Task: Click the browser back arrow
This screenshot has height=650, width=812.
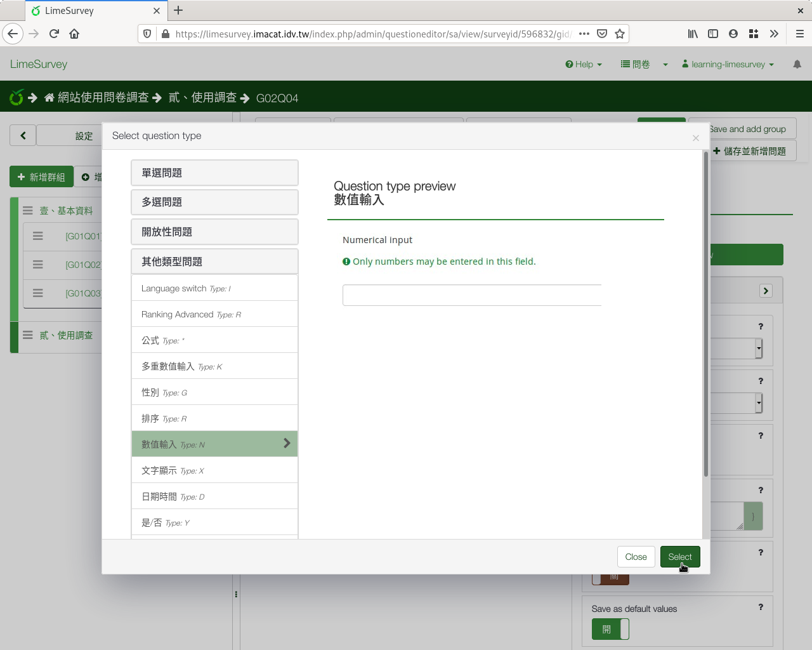Action: [13, 34]
